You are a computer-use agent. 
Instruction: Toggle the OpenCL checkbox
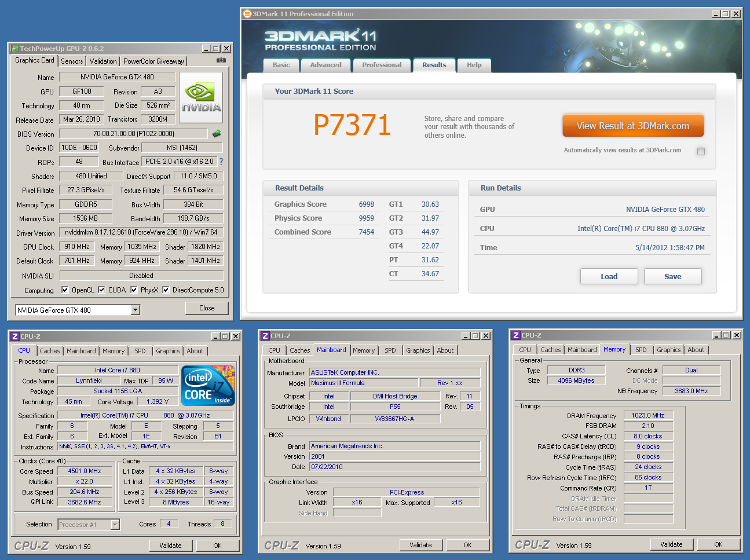pos(65,290)
